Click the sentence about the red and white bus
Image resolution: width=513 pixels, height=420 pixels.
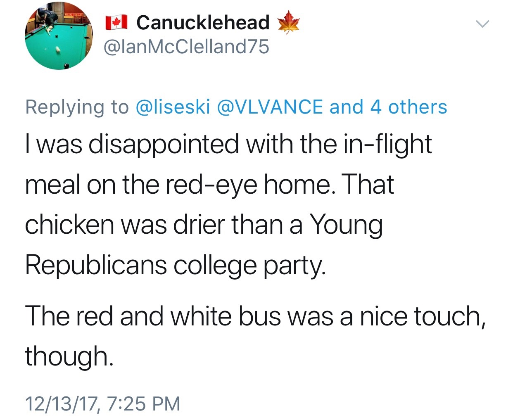click(x=255, y=317)
